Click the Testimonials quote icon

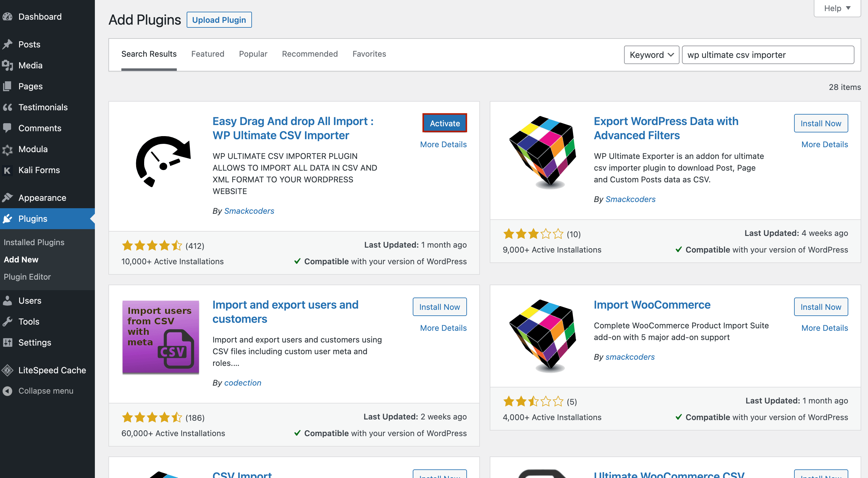(7, 107)
